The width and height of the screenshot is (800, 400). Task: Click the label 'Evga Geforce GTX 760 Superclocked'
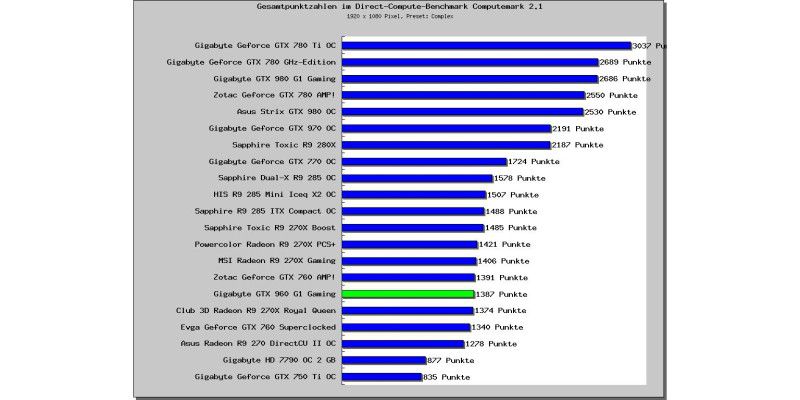coord(258,327)
